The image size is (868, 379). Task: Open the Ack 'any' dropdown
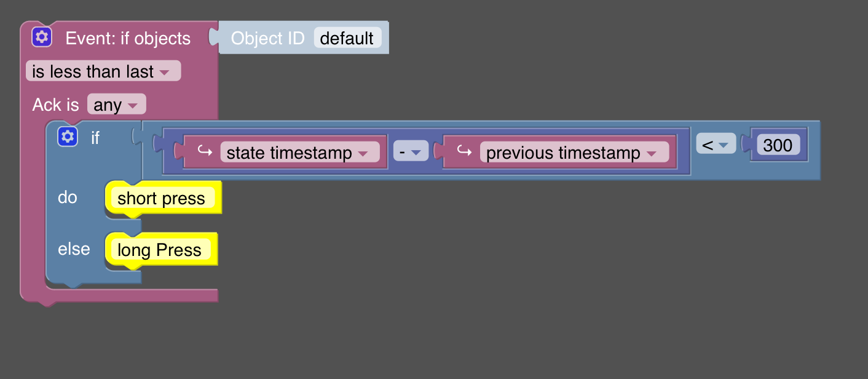tap(116, 105)
